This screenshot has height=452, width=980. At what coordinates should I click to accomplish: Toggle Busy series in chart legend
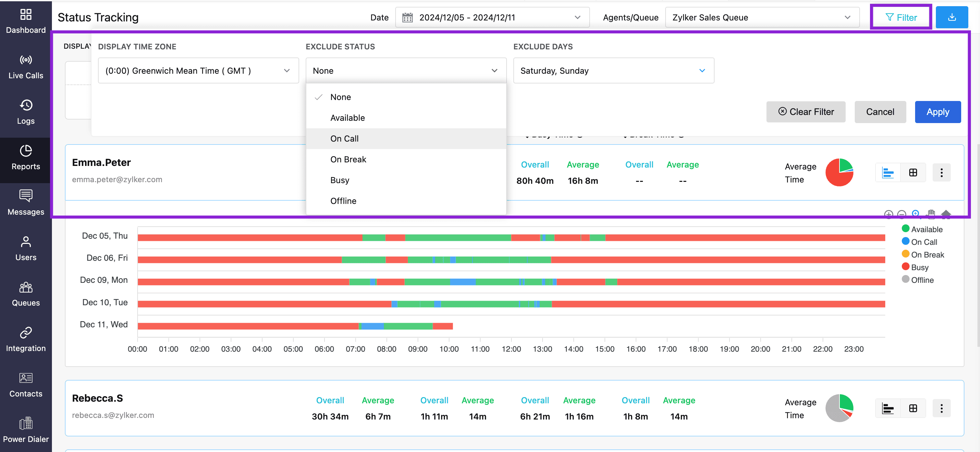coord(919,267)
